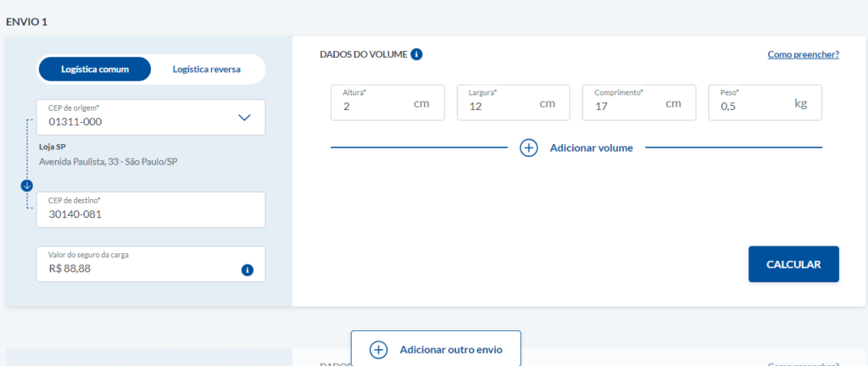Click the Valor do seguro da carga field
868x366 pixels.
(x=151, y=263)
